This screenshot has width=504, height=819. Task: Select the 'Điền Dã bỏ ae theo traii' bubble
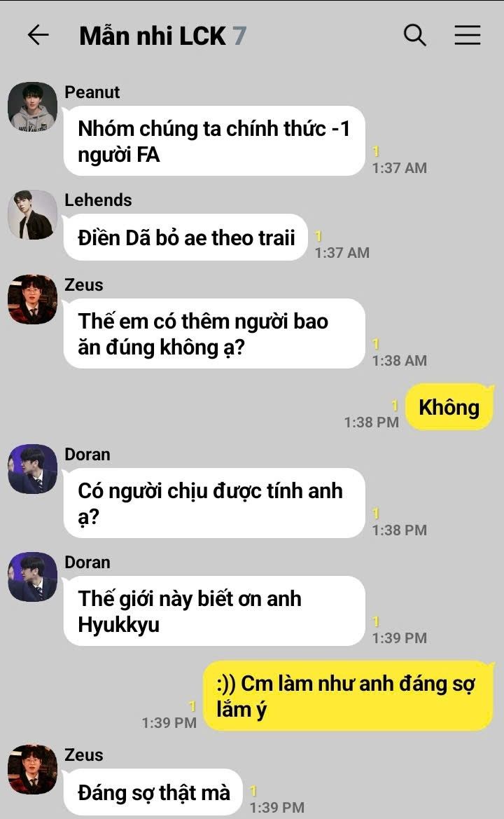[185, 237]
